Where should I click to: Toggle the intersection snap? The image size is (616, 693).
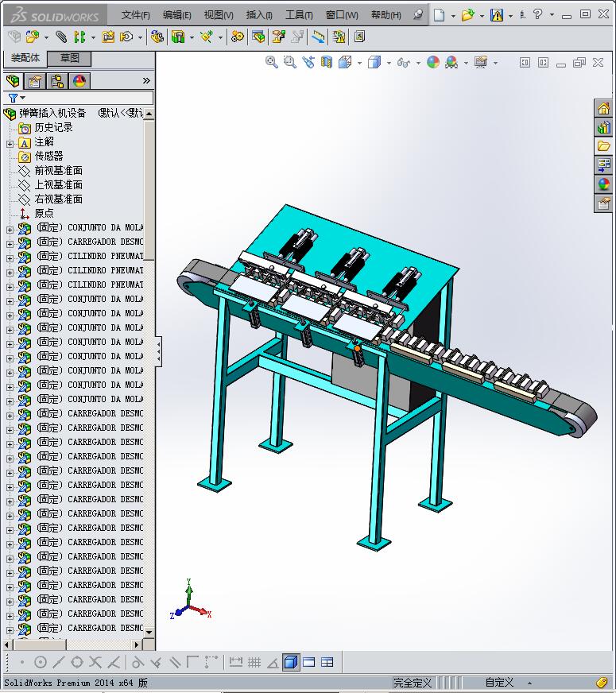point(95,662)
